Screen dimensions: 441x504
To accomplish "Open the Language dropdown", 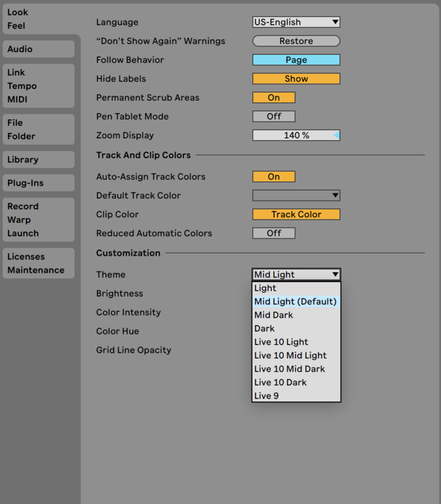I will (x=296, y=22).
